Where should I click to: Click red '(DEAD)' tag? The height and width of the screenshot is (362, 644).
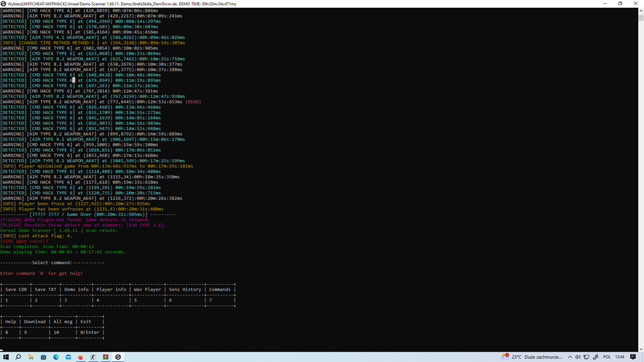(x=193, y=102)
